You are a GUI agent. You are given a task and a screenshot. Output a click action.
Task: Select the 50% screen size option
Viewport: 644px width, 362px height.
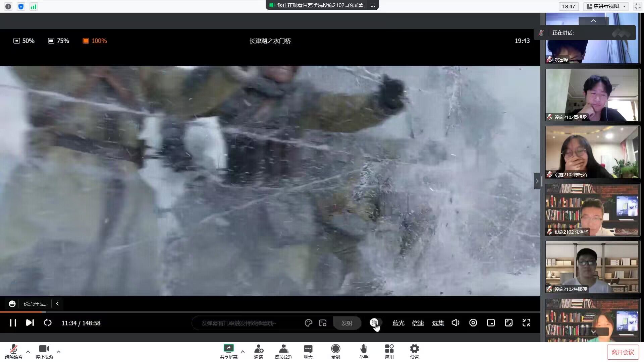coord(24,41)
